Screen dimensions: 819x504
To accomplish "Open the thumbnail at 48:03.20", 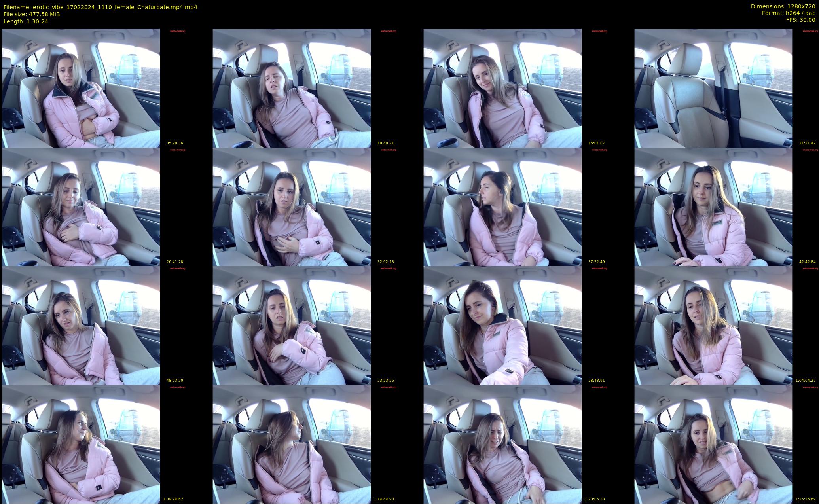I will click(81, 326).
